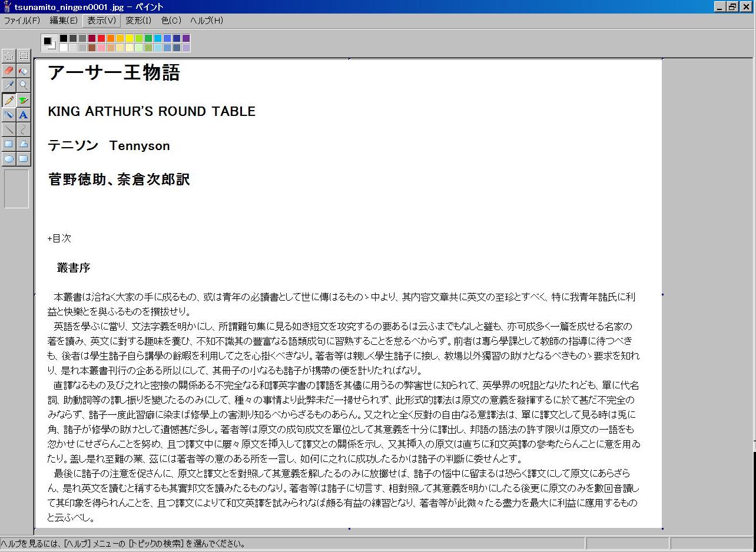Select the Airbrush spray tool

pyautogui.click(x=9, y=115)
